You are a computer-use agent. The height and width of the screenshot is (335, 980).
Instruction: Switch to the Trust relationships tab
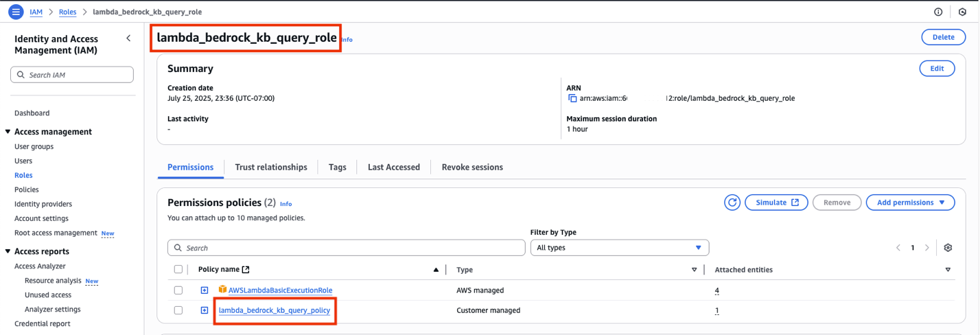click(x=271, y=167)
